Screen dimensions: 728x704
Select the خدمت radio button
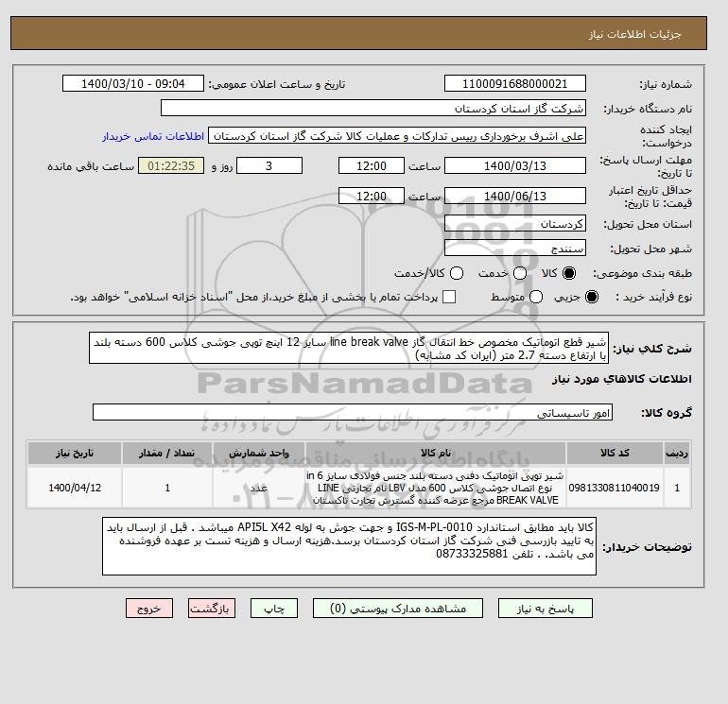click(x=520, y=273)
